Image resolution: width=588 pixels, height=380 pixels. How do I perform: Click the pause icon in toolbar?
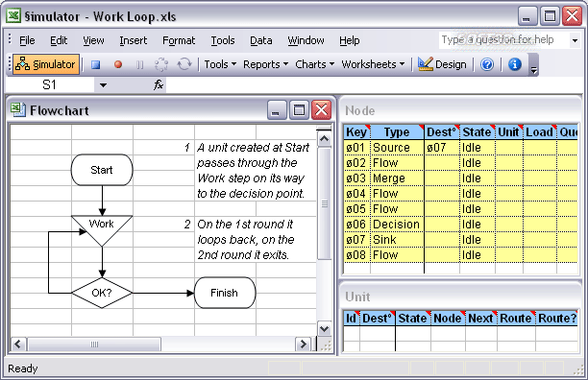139,64
